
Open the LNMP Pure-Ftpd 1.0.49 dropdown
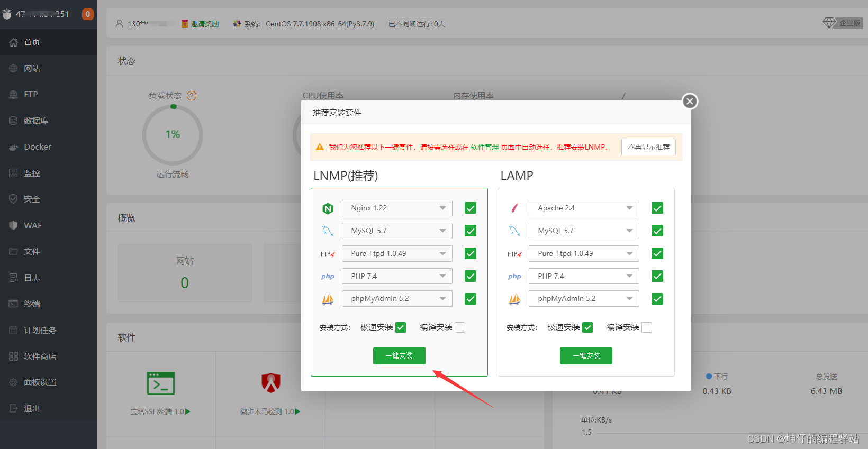[397, 254]
